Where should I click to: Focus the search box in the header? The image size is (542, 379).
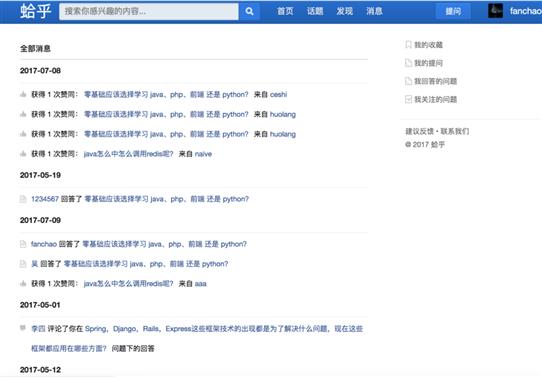(149, 11)
